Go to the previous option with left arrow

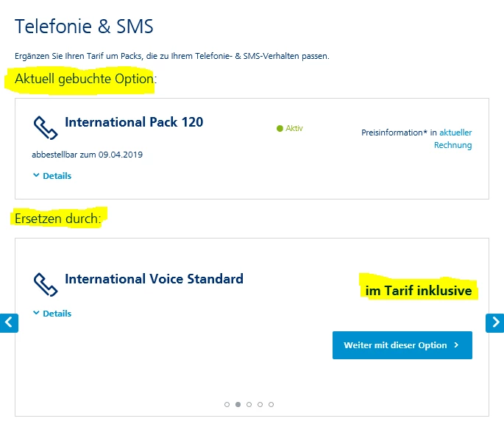pyautogui.click(x=9, y=322)
